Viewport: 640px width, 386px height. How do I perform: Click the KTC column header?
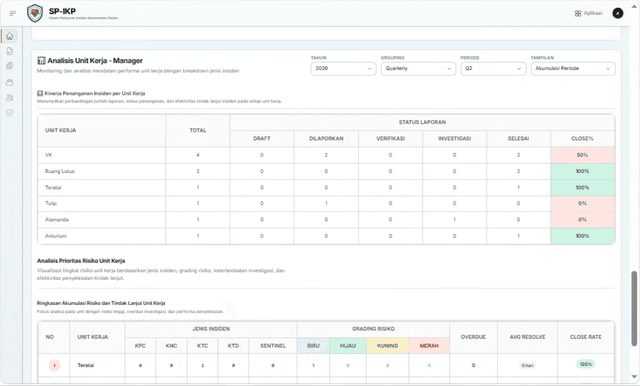tap(202, 346)
